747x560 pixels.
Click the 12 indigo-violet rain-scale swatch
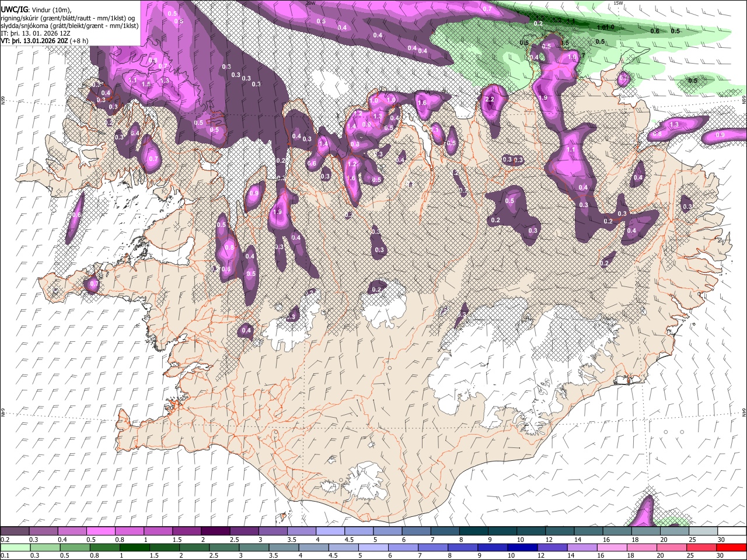pyautogui.click(x=552, y=547)
